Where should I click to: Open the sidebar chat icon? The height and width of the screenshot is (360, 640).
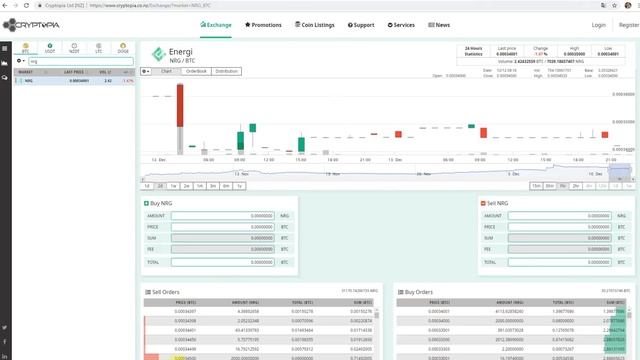[4, 77]
